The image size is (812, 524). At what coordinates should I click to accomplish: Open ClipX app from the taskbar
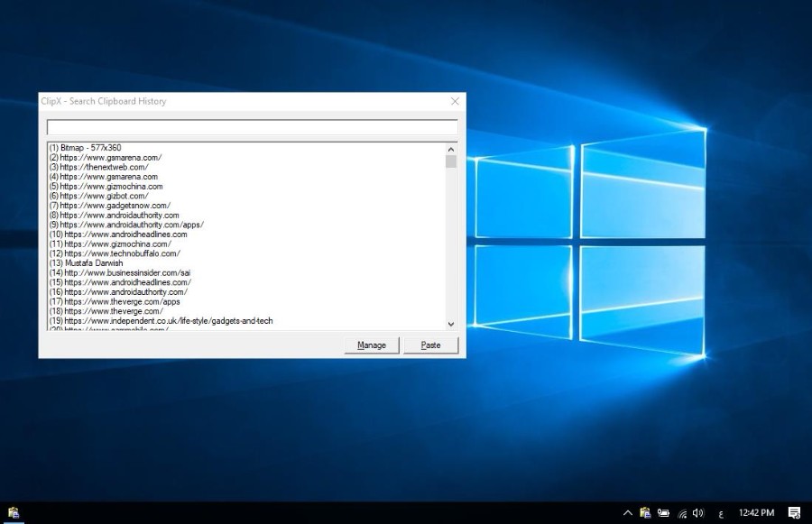pyautogui.click(x=14, y=512)
